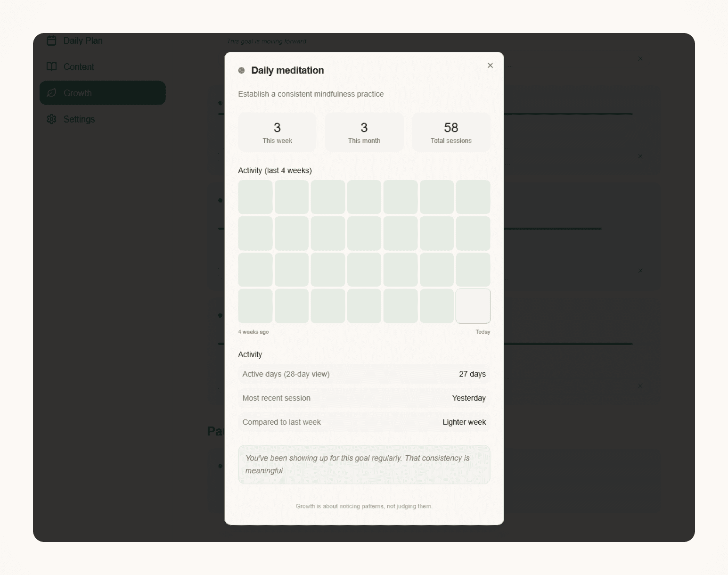Click the 'Today' label under grid
The image size is (728, 575).
pos(483,332)
